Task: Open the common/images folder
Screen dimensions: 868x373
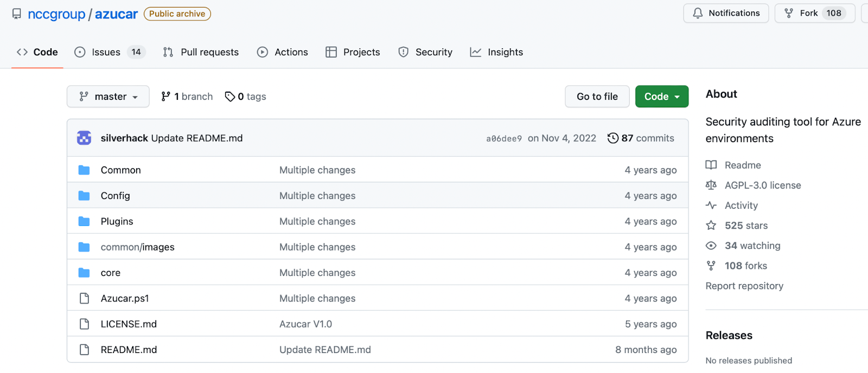Action: pos(138,247)
